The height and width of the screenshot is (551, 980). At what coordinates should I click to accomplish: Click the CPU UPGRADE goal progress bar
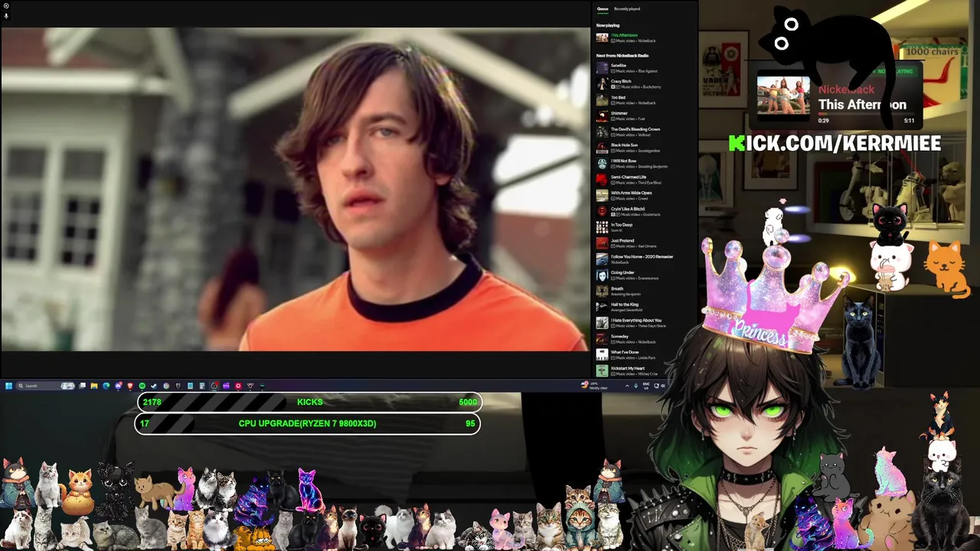tap(308, 423)
